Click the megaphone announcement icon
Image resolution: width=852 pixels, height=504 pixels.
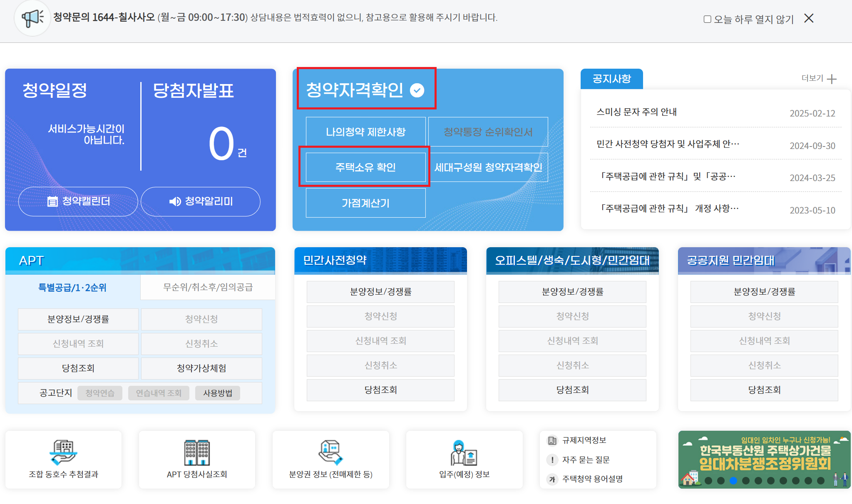(x=32, y=17)
